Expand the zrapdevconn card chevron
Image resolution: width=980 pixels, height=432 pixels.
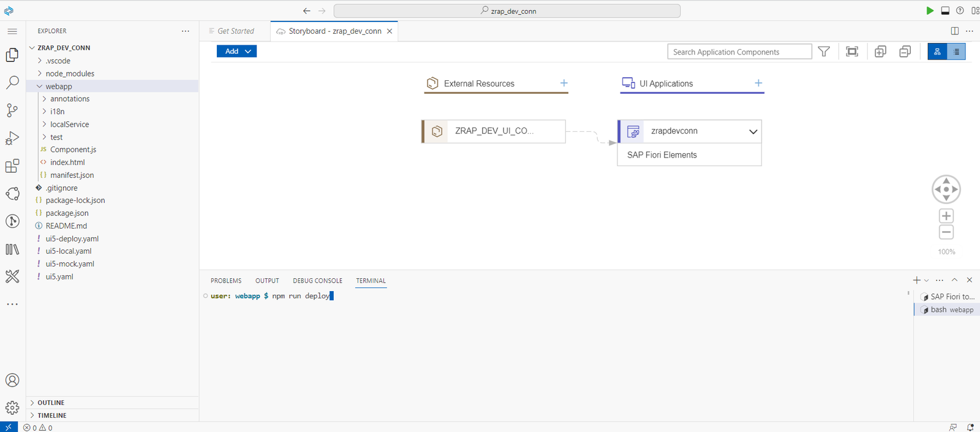click(753, 131)
